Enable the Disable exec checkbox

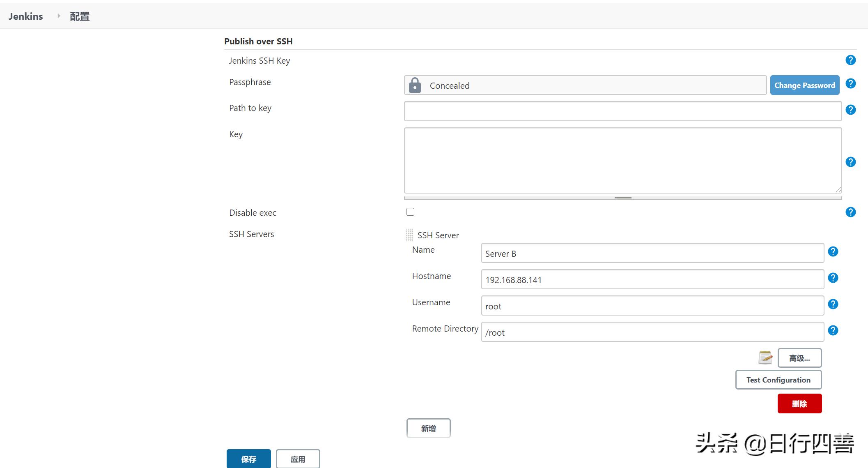point(410,212)
